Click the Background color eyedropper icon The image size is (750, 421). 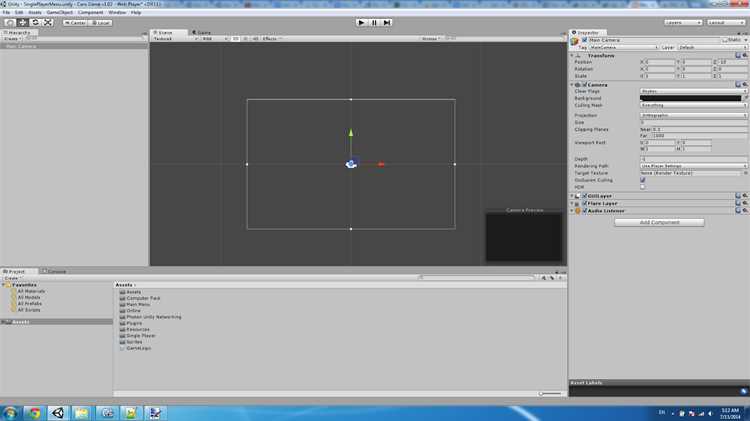pos(745,98)
